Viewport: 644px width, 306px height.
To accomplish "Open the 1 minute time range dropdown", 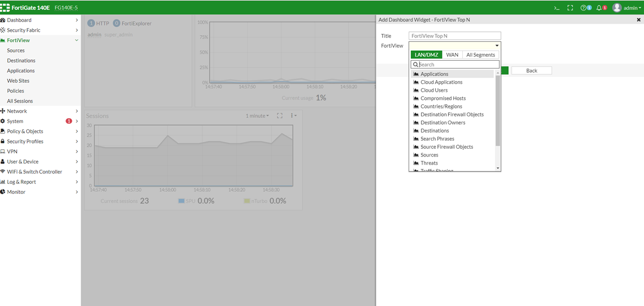I will tap(257, 116).
